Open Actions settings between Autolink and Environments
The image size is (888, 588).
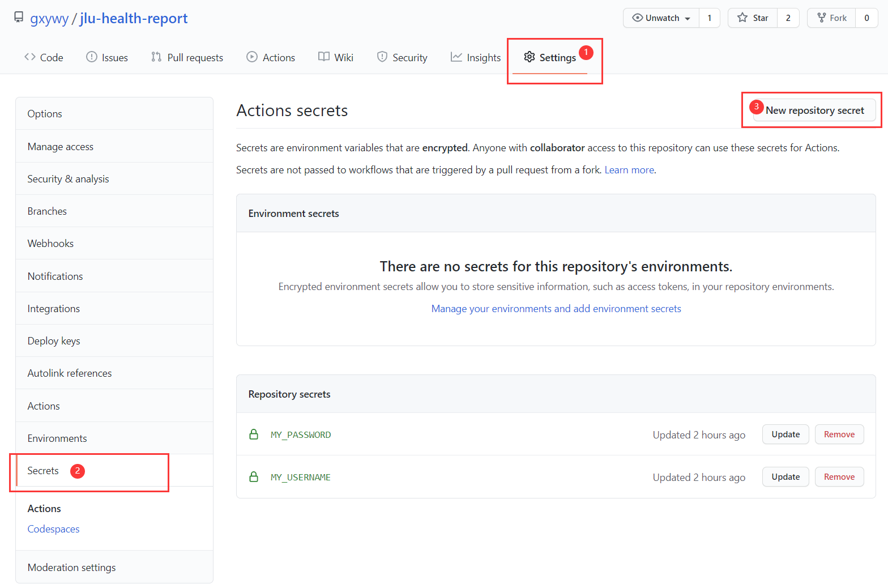point(114,406)
